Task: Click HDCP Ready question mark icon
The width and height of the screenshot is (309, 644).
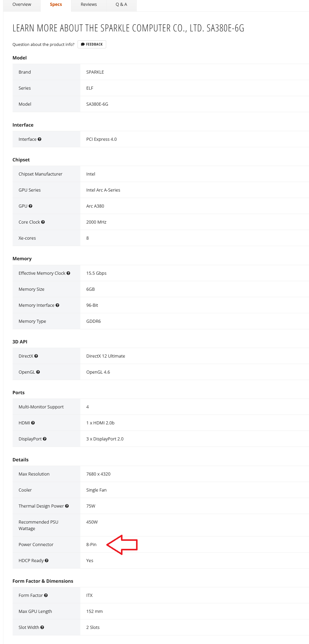Action: pos(46,561)
